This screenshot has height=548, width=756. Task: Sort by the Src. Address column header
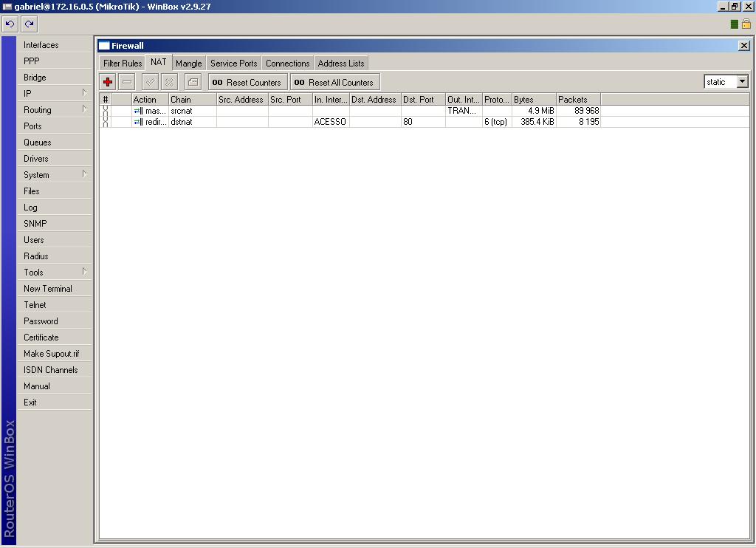tap(242, 100)
